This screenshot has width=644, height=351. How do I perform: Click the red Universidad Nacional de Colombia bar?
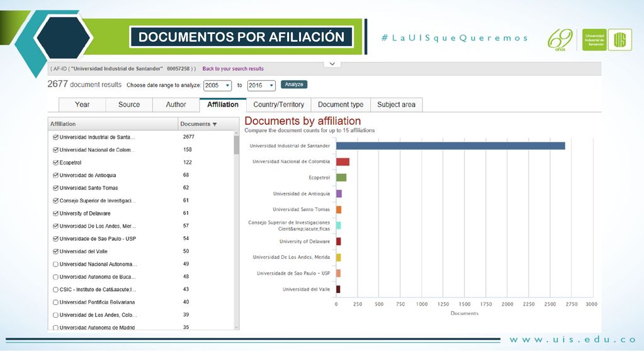coord(343,162)
